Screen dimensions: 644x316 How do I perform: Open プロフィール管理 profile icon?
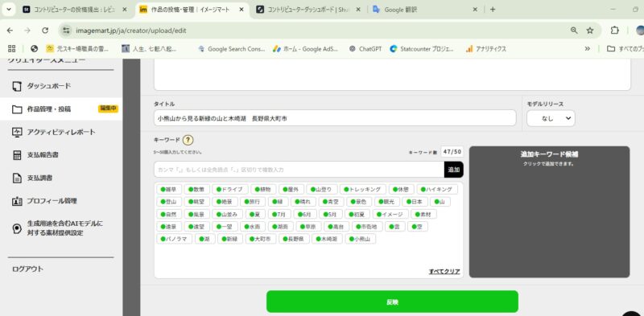click(17, 201)
